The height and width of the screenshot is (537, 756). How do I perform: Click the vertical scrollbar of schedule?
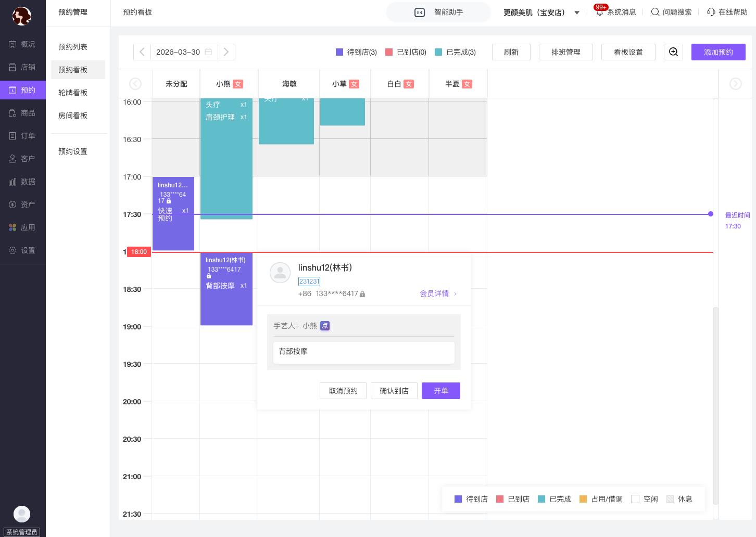[x=715, y=406]
